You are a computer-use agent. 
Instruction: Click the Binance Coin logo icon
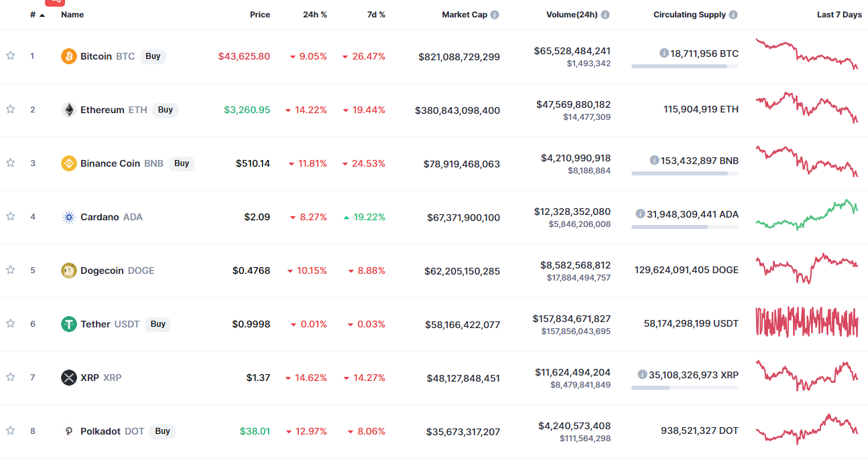pos(69,163)
